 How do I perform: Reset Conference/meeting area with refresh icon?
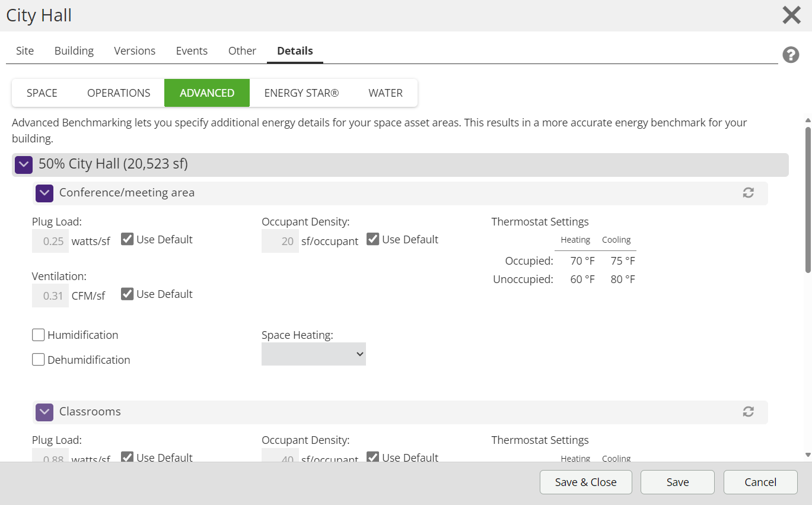[748, 193]
